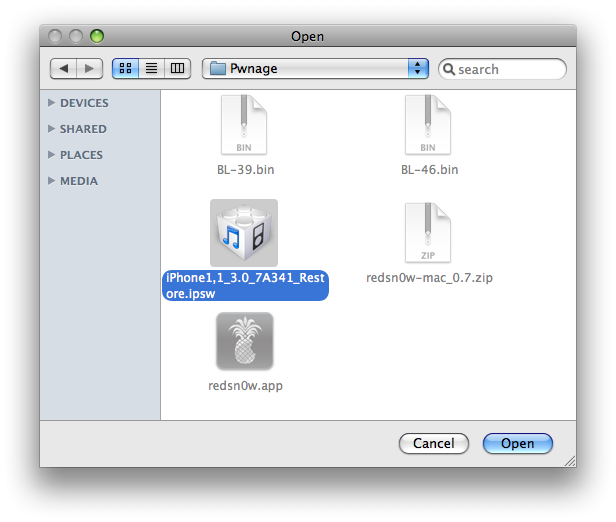Expand the PLACES sidebar section
The image size is (616, 522).
51,155
